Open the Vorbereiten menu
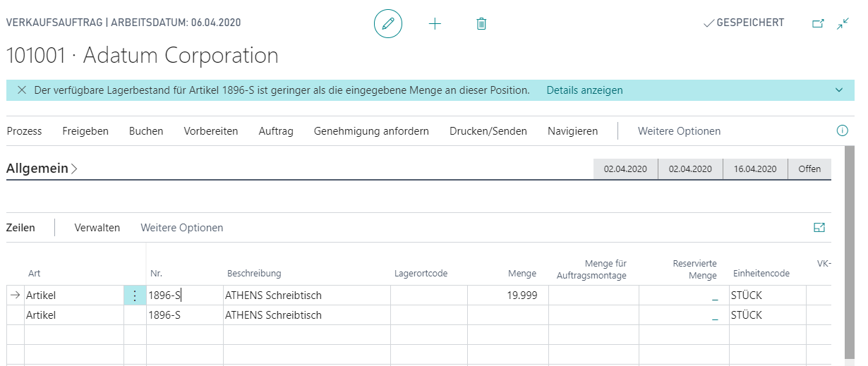 (211, 131)
